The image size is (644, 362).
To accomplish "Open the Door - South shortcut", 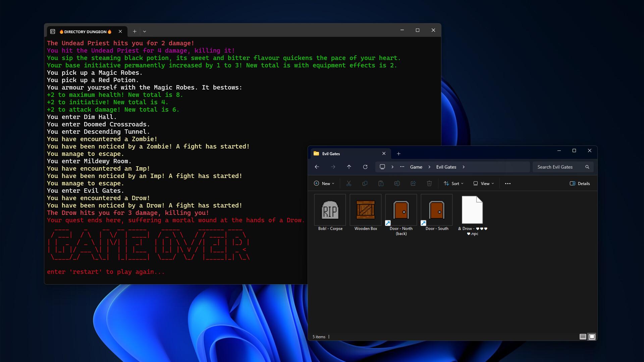I will click(x=436, y=210).
